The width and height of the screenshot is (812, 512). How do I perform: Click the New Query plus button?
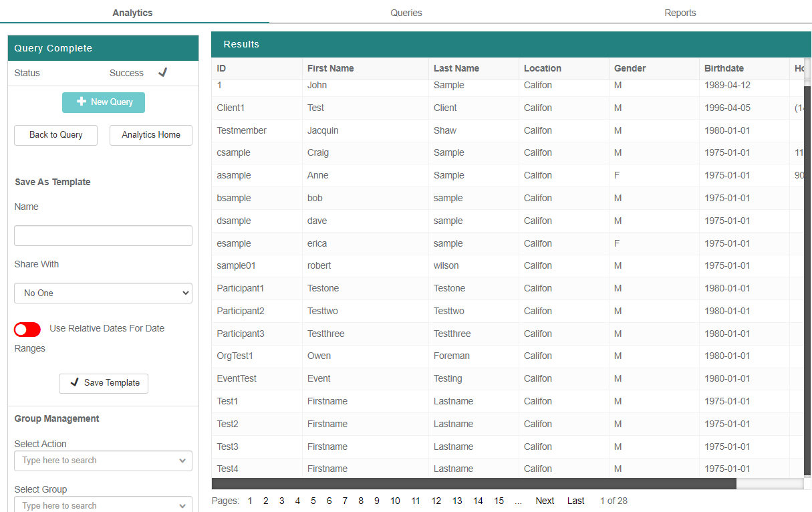coord(104,102)
